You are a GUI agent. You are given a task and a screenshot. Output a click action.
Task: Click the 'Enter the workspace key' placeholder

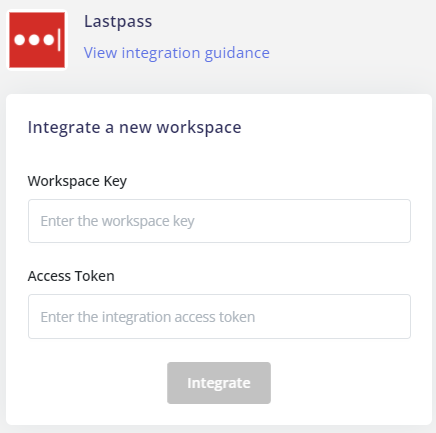tap(117, 221)
